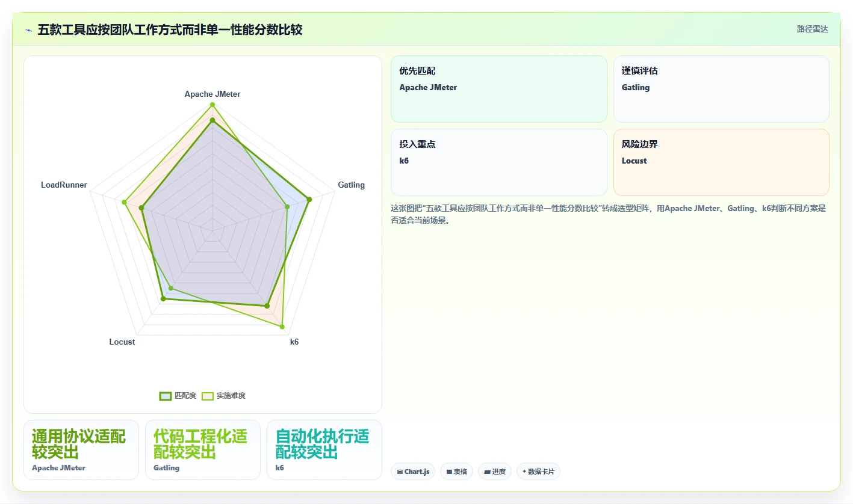This screenshot has width=853, height=504.
Task: Click Gatling text in the 谨慎评估 card
Action: (x=636, y=88)
